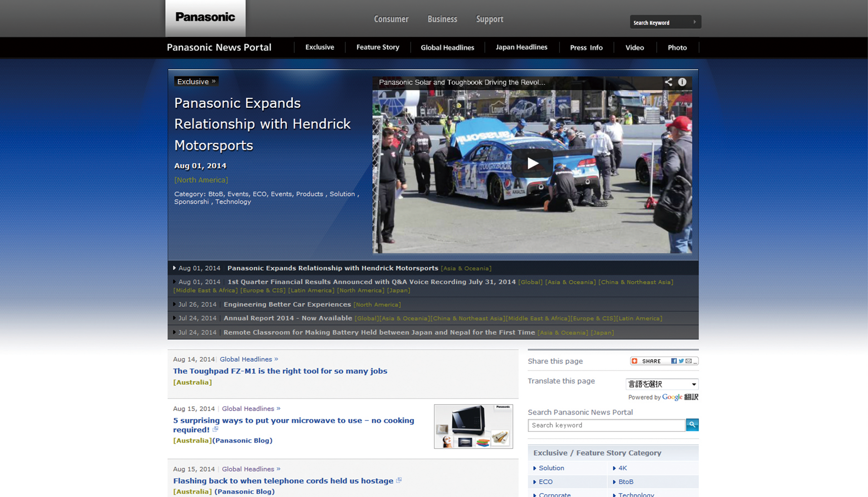The height and width of the screenshot is (497, 868).
Task: Open the Support menu
Action: (490, 19)
